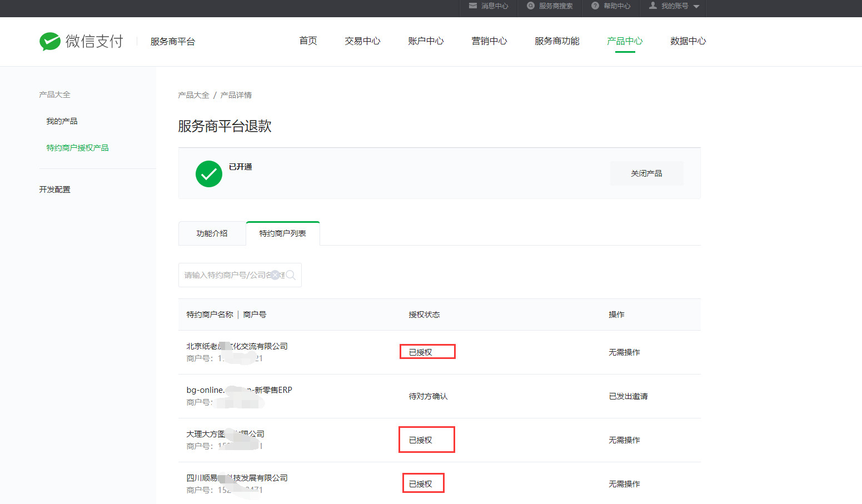Switch to the 特约商户列表 tab
Viewport: 862px width, 504px height.
282,233
